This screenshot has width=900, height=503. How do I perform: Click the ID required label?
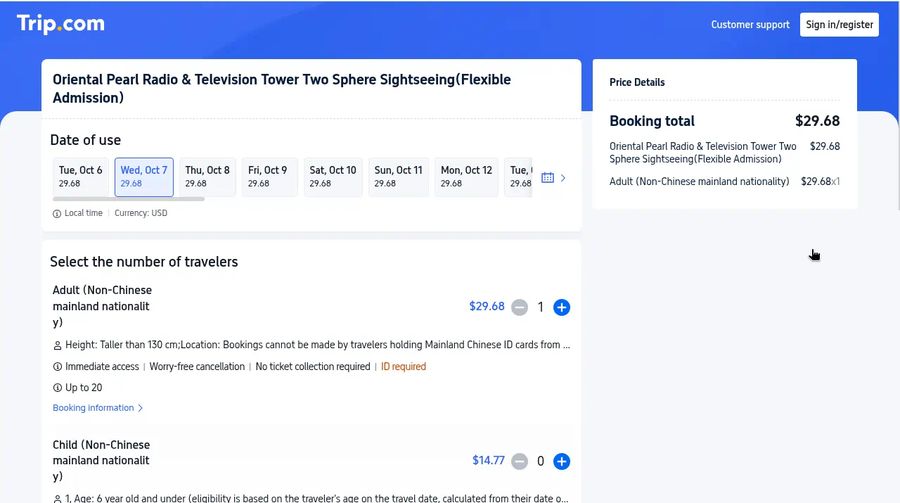[404, 366]
